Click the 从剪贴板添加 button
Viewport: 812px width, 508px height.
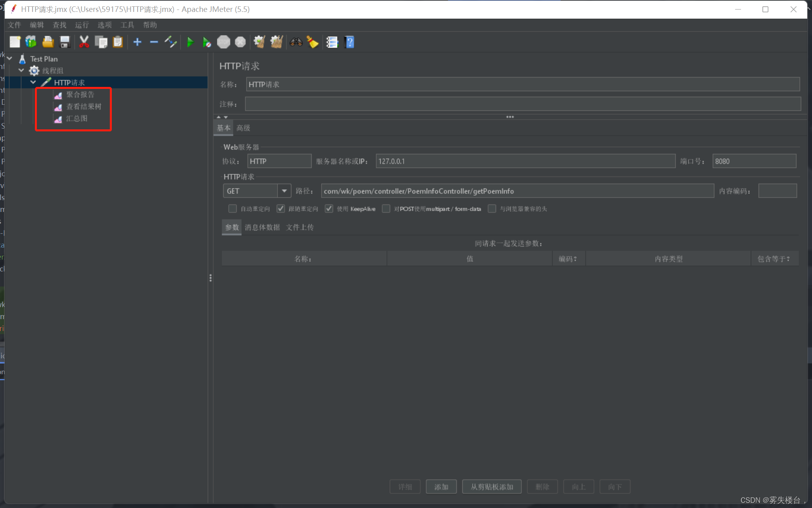pyautogui.click(x=492, y=487)
